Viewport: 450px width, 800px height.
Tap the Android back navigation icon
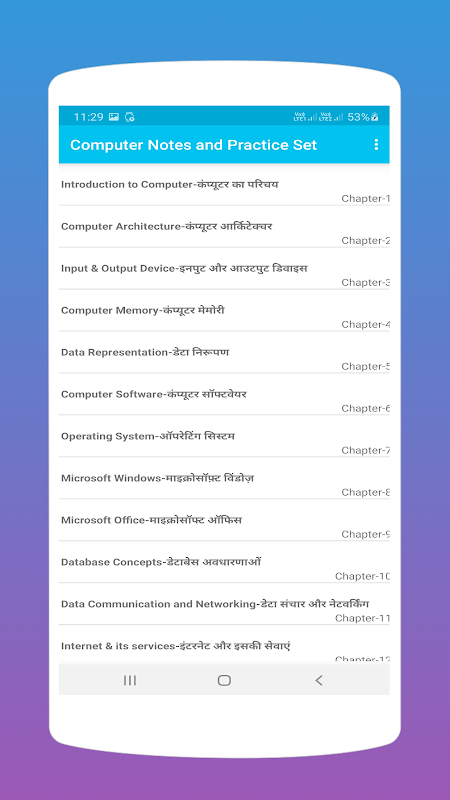pyautogui.click(x=319, y=680)
